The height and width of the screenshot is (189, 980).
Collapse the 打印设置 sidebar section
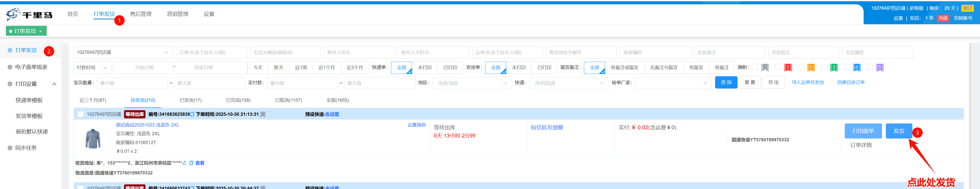pos(54,84)
